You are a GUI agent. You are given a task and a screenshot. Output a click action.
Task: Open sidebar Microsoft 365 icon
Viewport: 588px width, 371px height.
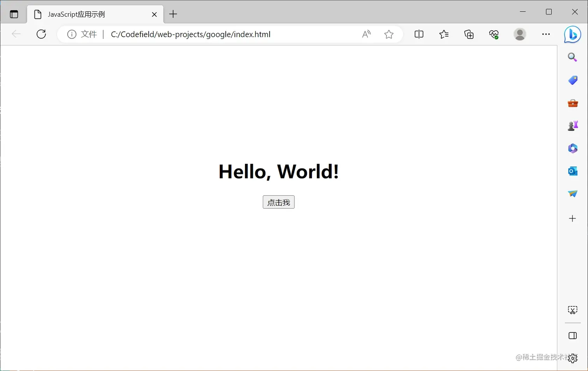point(572,148)
